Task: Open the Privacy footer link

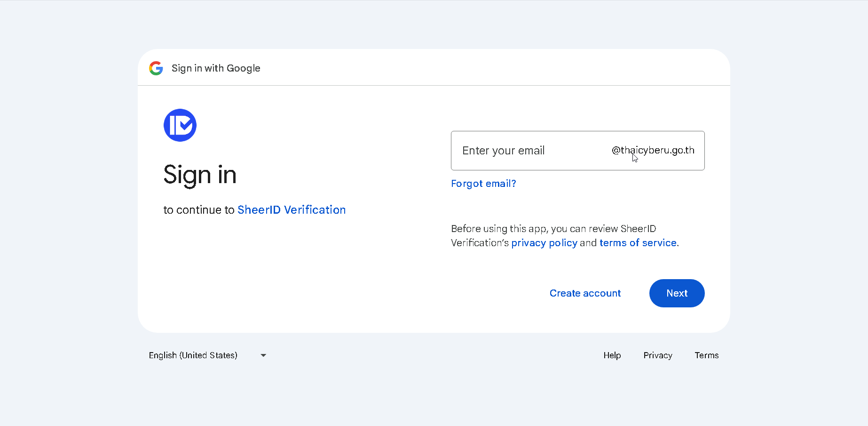Action: click(658, 355)
